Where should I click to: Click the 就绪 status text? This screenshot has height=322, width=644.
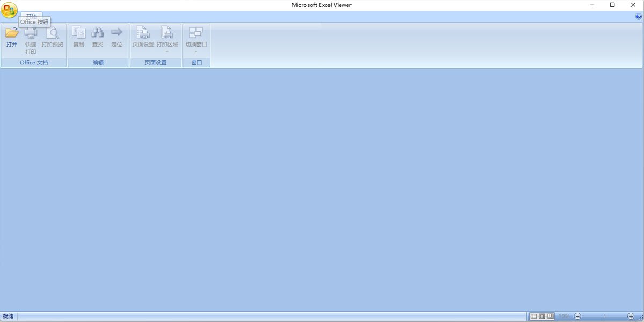point(8,317)
